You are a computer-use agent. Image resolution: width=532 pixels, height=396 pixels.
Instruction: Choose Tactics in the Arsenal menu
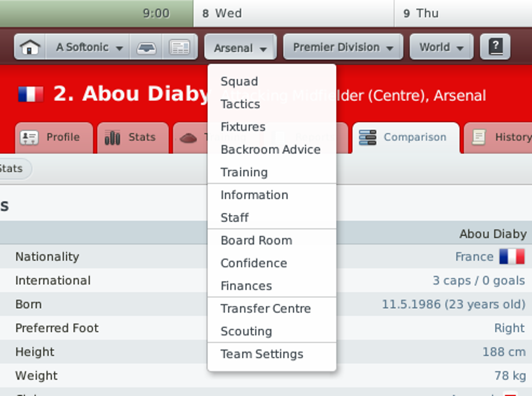point(240,104)
